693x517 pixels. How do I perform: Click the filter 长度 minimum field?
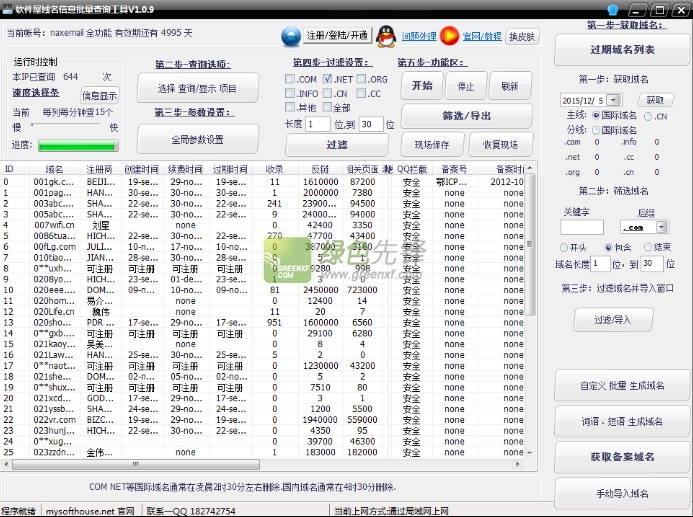318,124
